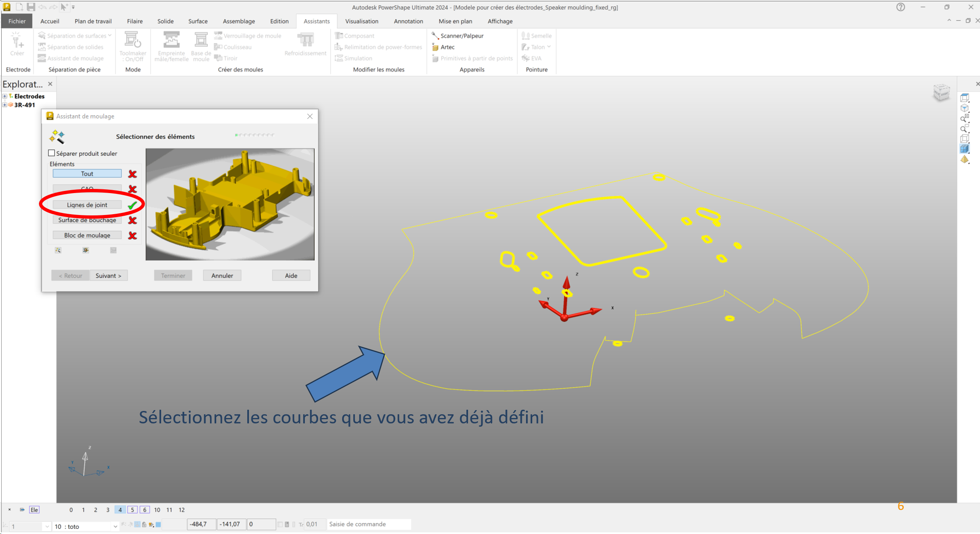Open the Fichier menu
This screenshot has width=980, height=534.
coord(17,21)
